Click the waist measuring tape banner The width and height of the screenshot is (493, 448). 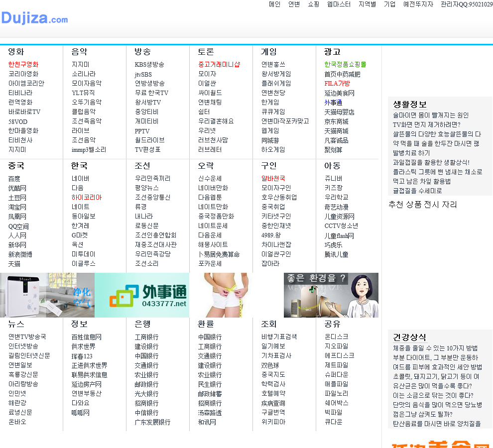[237, 295]
